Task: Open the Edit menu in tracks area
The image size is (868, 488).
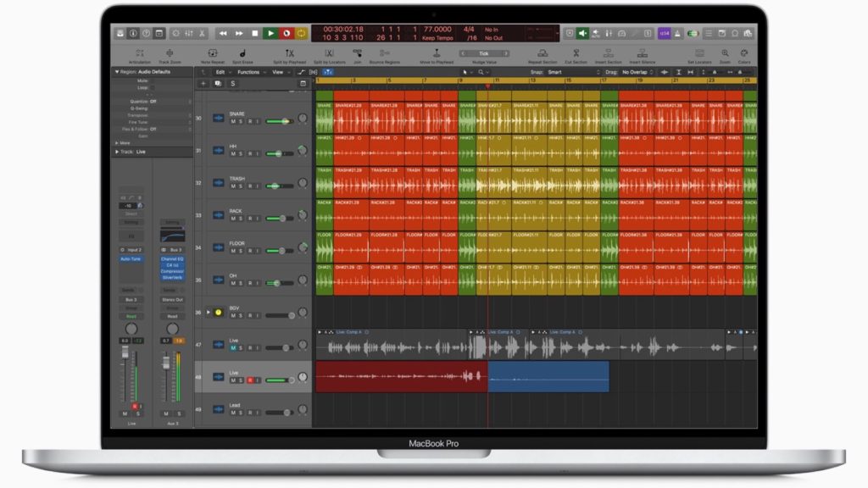Action: pyautogui.click(x=223, y=72)
